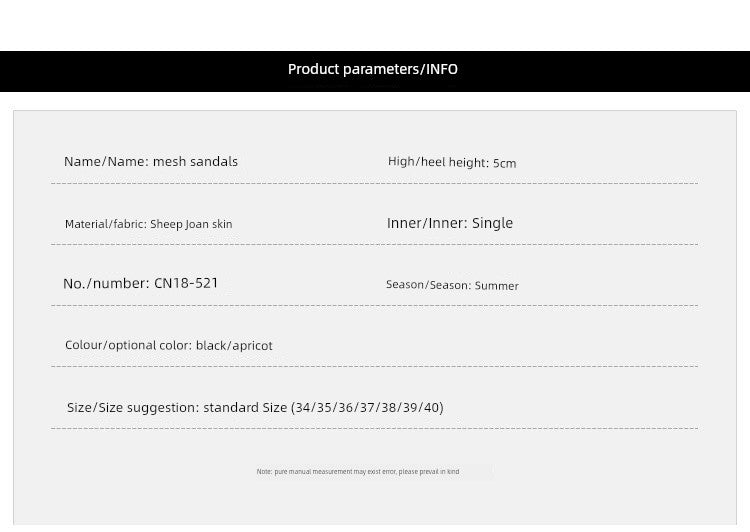Click the Single inner value

click(x=492, y=223)
